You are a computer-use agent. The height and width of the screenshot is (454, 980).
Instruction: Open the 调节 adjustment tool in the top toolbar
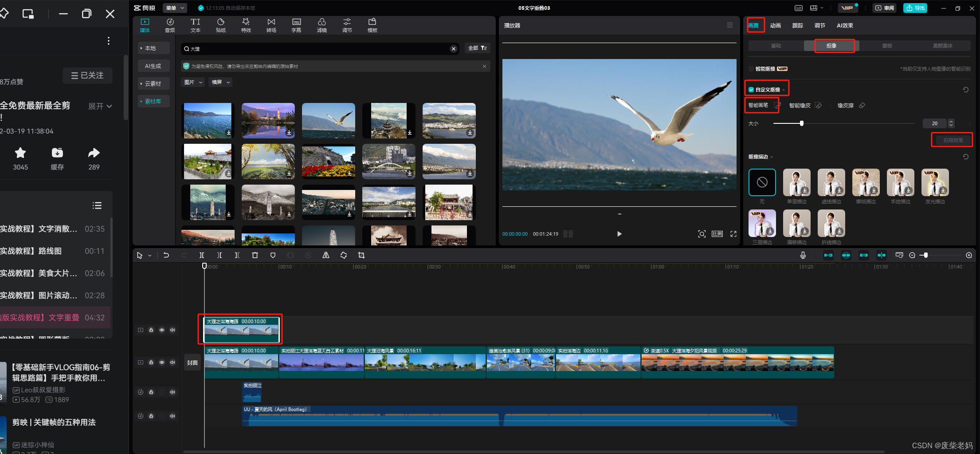point(347,25)
